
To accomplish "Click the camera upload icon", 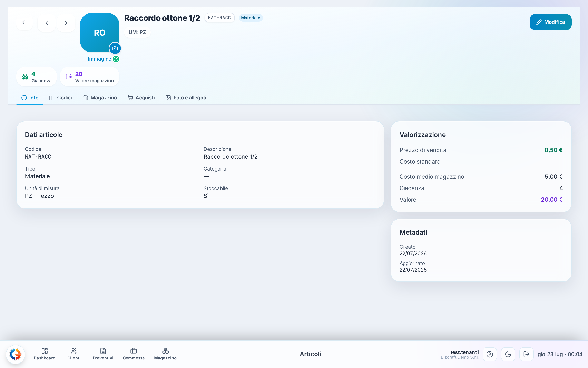I will 115,48.
